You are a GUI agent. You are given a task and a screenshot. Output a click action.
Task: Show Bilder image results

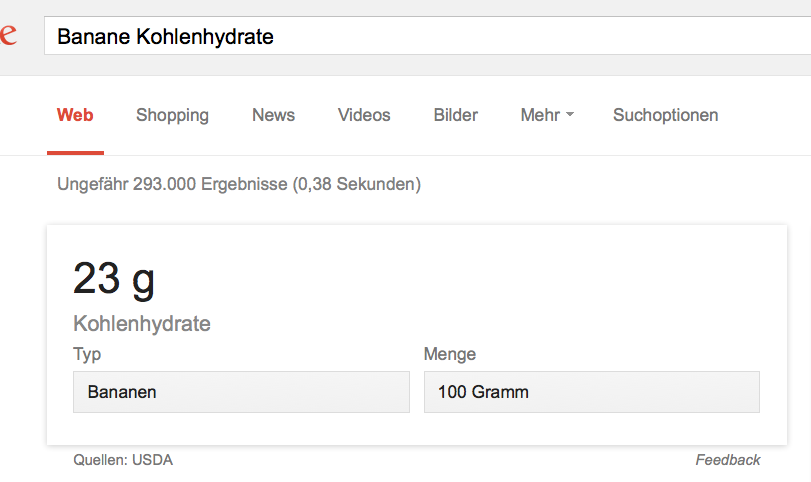pyautogui.click(x=455, y=115)
